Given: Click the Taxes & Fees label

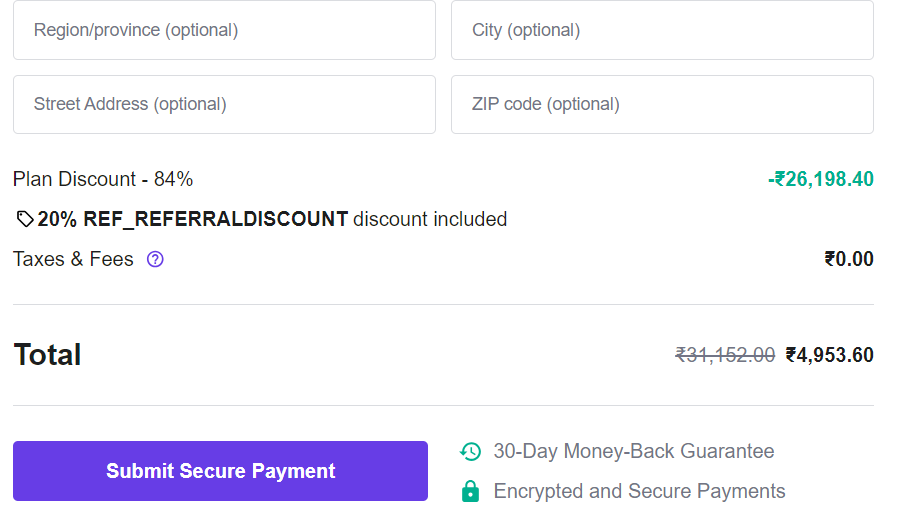Looking at the screenshot, I should pos(73,260).
